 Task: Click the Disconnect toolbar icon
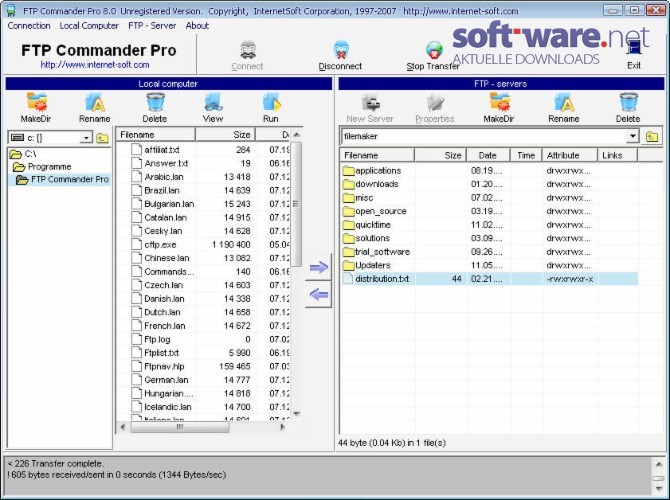pyautogui.click(x=341, y=51)
